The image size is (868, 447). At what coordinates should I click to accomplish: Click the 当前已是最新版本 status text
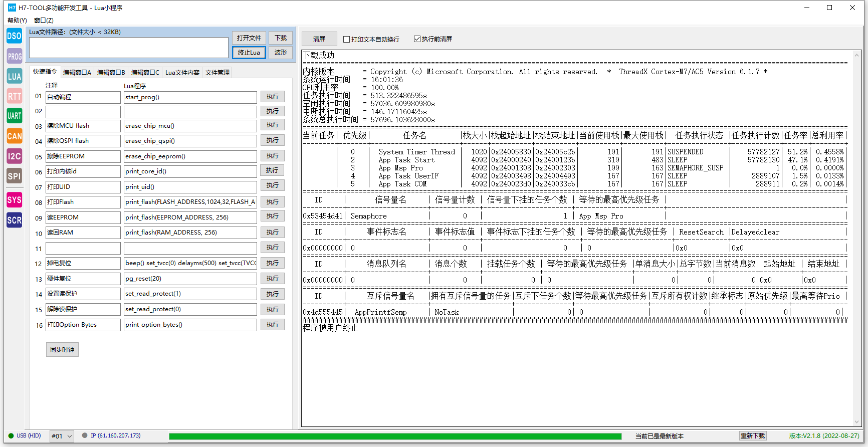coord(660,436)
